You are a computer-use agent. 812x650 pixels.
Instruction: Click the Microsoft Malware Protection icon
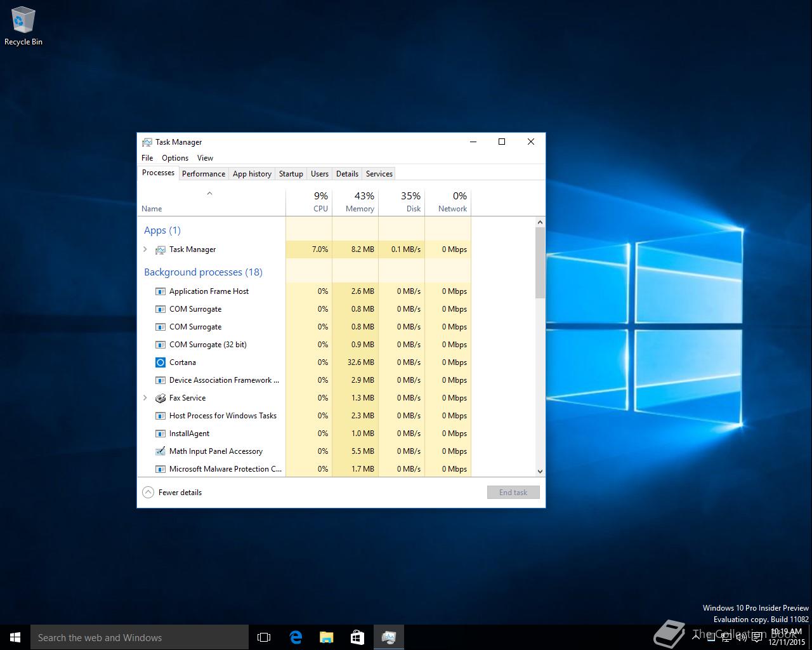point(160,469)
